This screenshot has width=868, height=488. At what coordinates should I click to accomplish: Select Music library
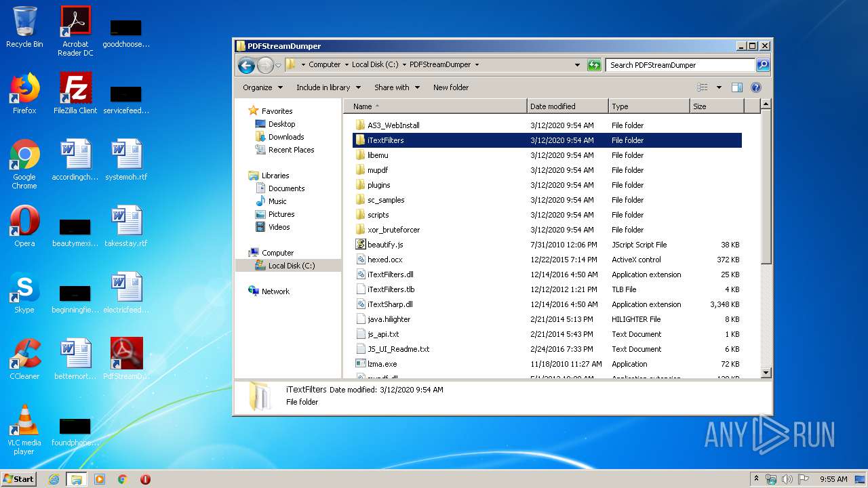click(271, 201)
